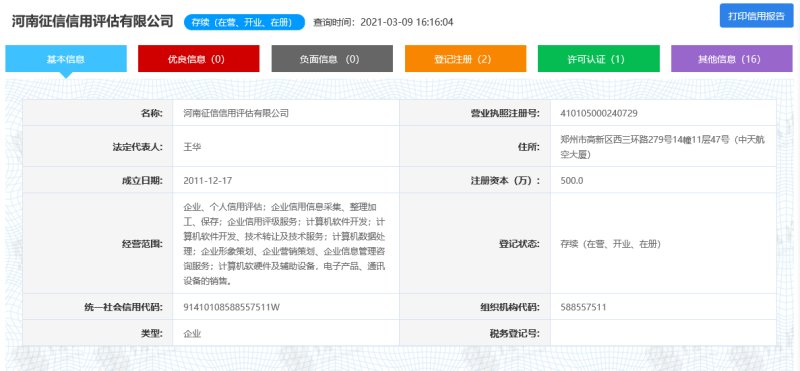Open the 许可认证 (1) tab
This screenshot has height=371, width=800.
598,59
